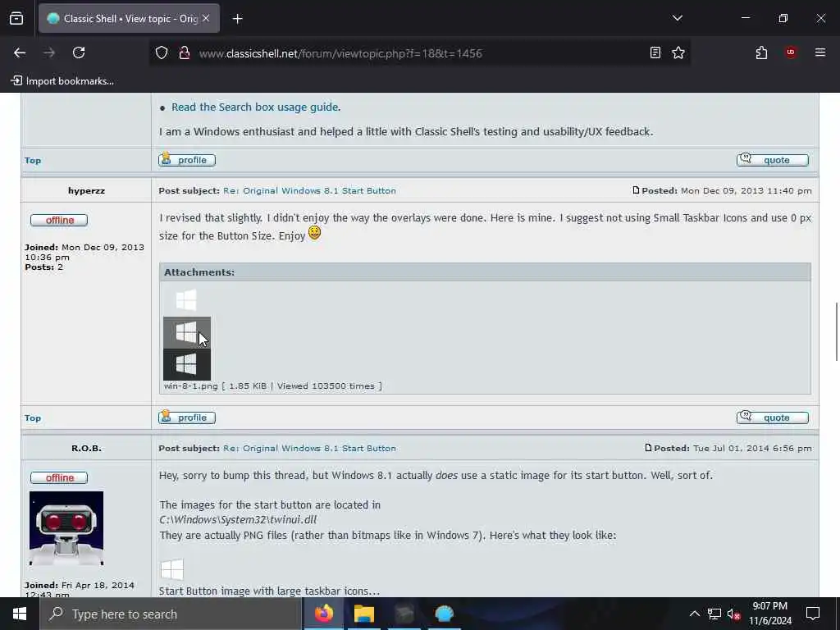Click the win-8-1.png attachment caption
The width and height of the screenshot is (840, 630).
pos(272,386)
